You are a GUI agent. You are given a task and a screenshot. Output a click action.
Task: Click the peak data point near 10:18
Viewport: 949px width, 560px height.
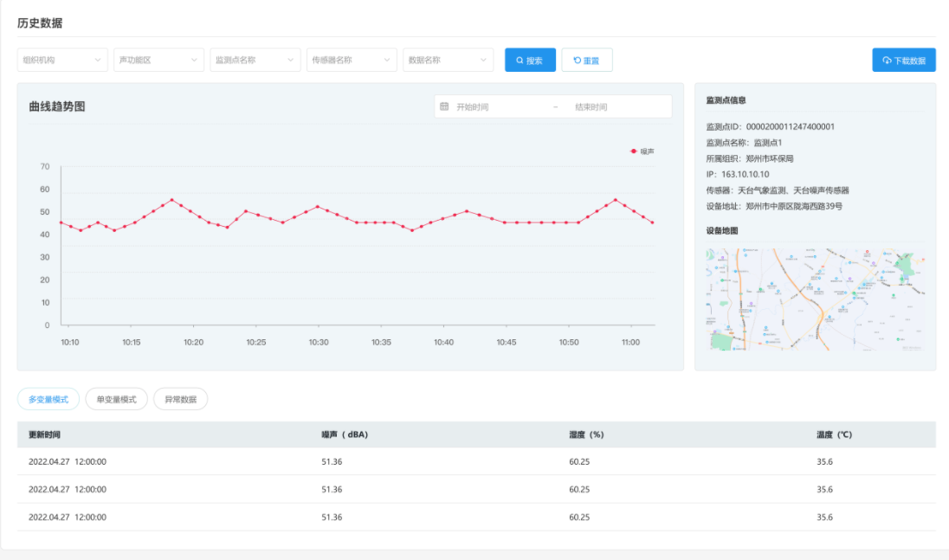172,200
